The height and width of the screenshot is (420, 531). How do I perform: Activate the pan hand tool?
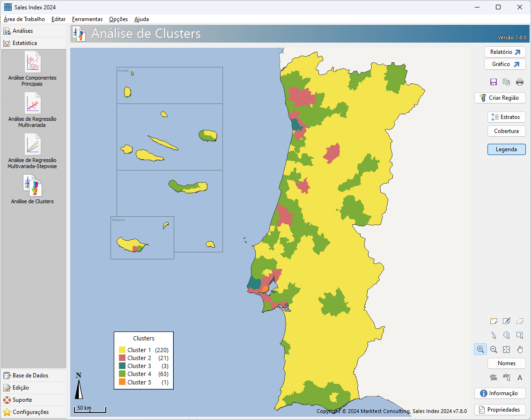[520, 349]
